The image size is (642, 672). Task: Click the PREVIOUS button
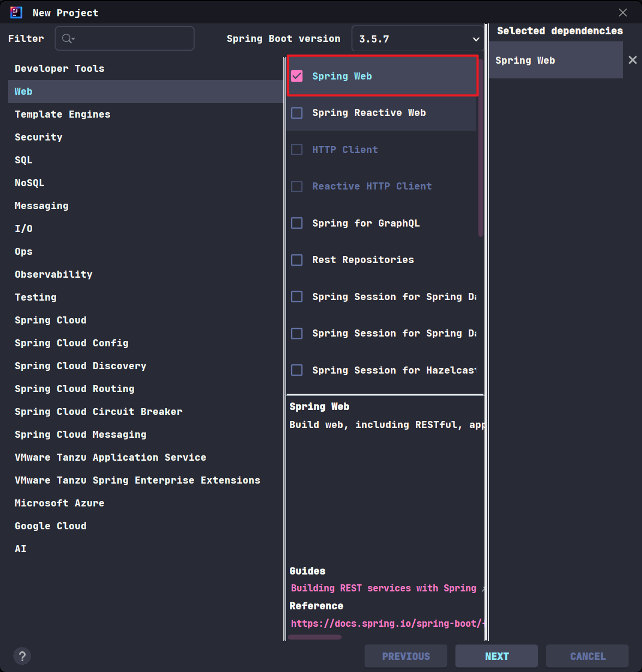406,656
